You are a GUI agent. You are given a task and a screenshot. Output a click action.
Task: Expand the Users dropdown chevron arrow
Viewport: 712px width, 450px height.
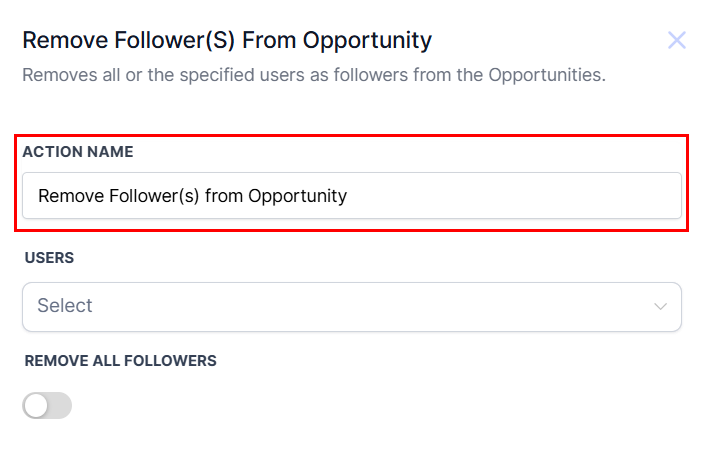[x=660, y=306]
